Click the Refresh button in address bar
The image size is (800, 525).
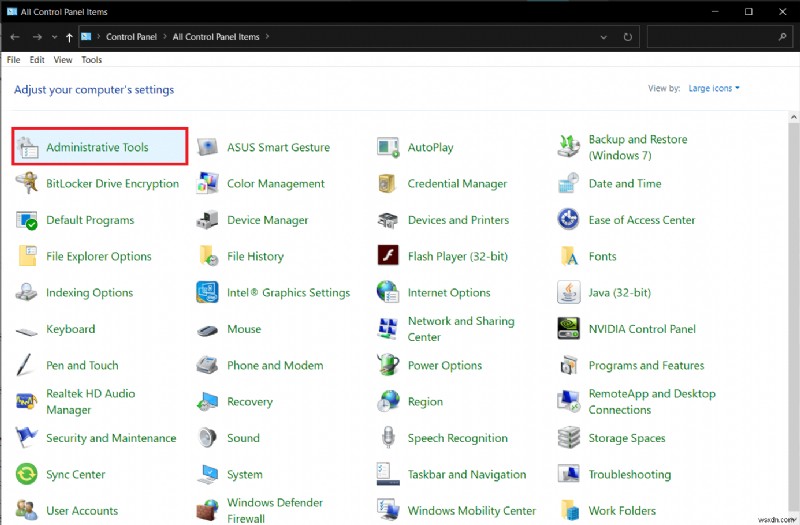pos(627,37)
